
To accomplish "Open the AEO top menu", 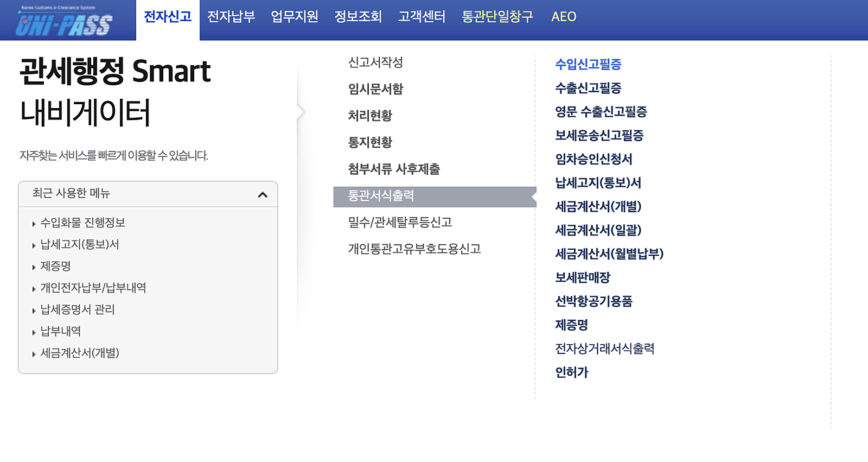I will click(564, 17).
